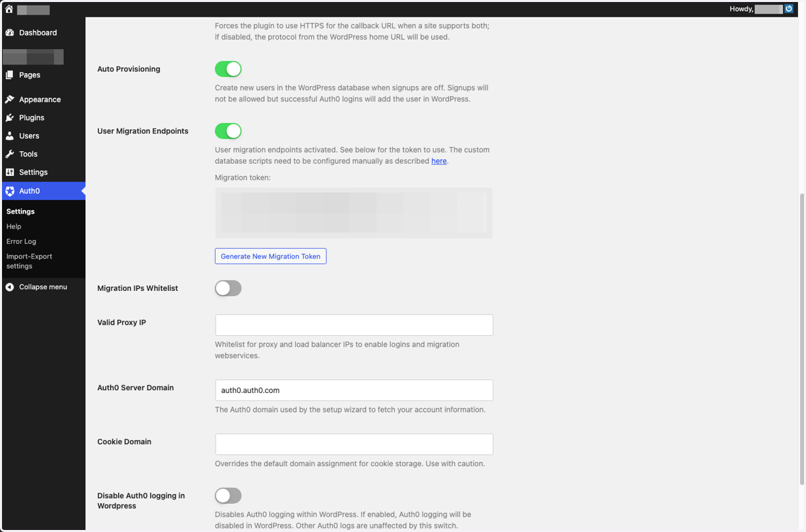Click the 'Cookie Domain' label
The width and height of the screenshot is (806, 532).
click(x=124, y=442)
